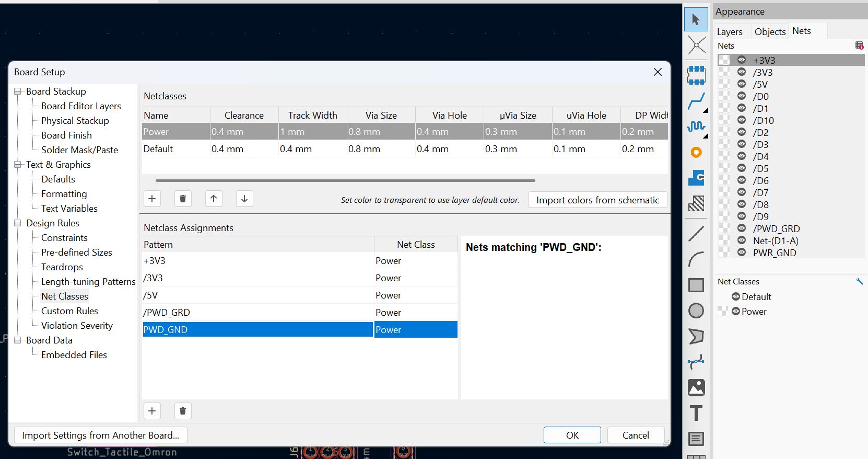Change the Power net class color swatch
The height and width of the screenshot is (459, 868).
[723, 311]
